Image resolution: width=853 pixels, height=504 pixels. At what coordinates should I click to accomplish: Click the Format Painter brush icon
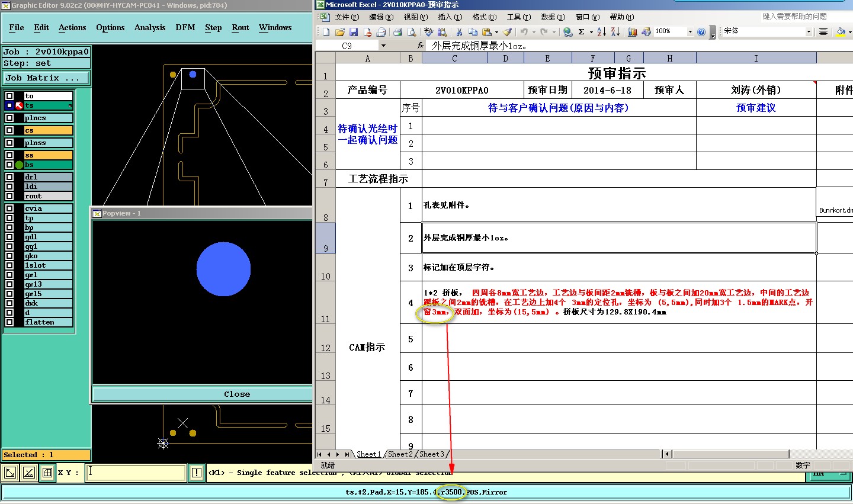507,32
